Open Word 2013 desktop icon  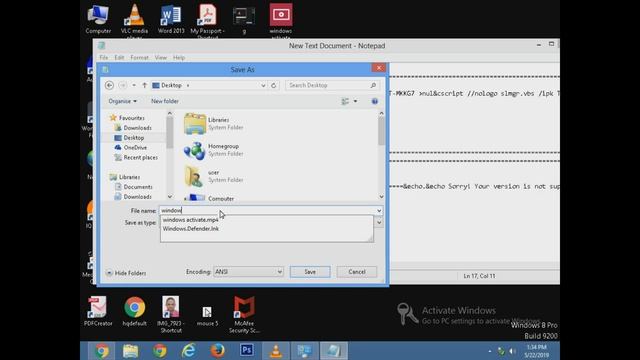point(171,19)
